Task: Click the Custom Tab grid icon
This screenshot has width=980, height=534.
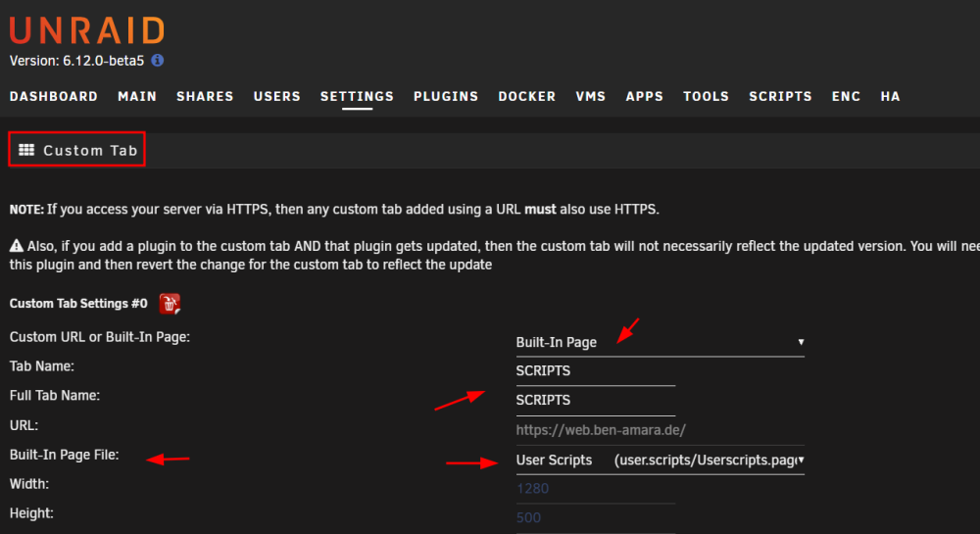Action: coord(26,150)
